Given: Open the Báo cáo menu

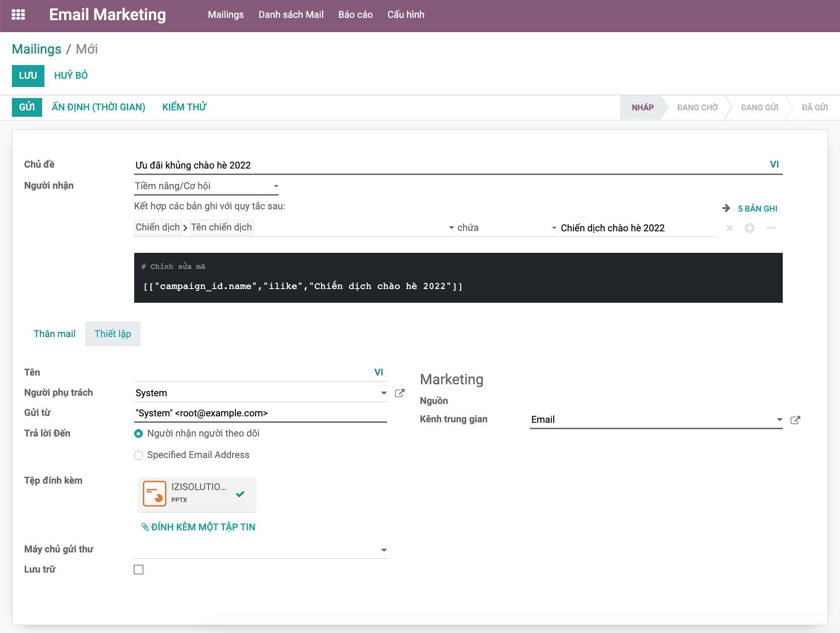Looking at the screenshot, I should 355,15.
